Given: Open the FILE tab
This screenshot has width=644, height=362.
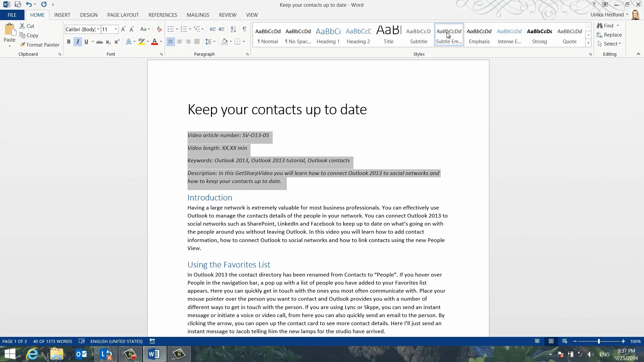Looking at the screenshot, I should tap(12, 15).
